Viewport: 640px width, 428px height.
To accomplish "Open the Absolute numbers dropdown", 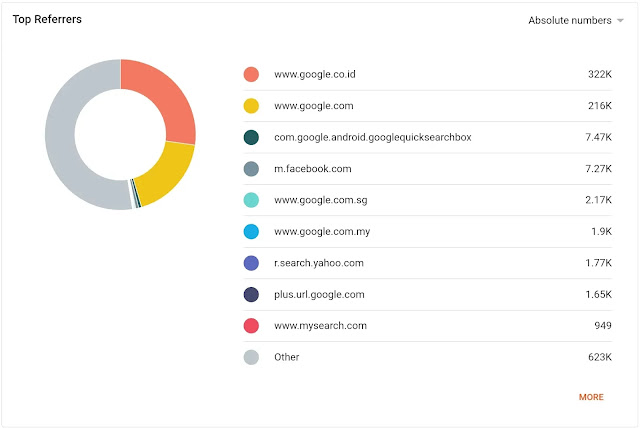I will point(576,20).
